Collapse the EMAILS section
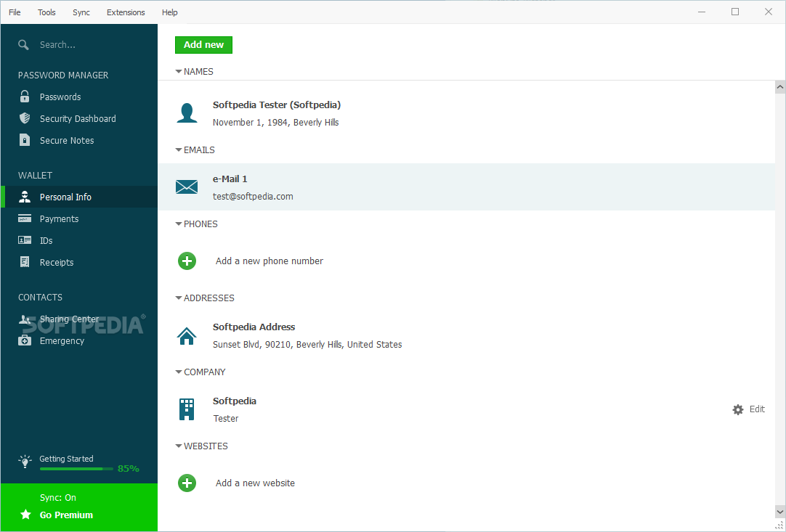 [179, 150]
